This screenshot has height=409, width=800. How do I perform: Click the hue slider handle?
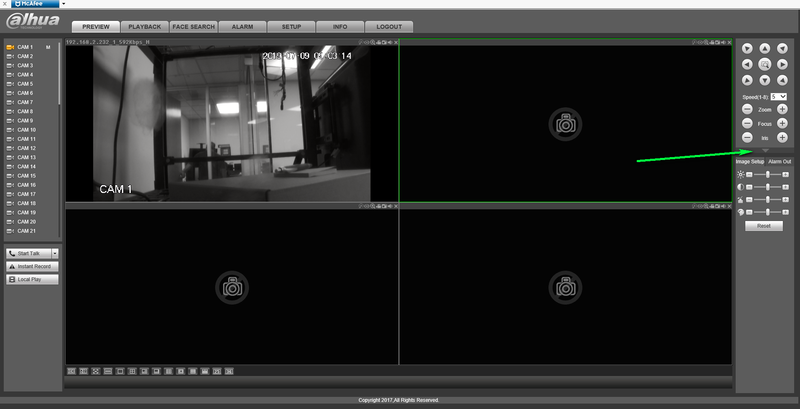tap(767, 212)
